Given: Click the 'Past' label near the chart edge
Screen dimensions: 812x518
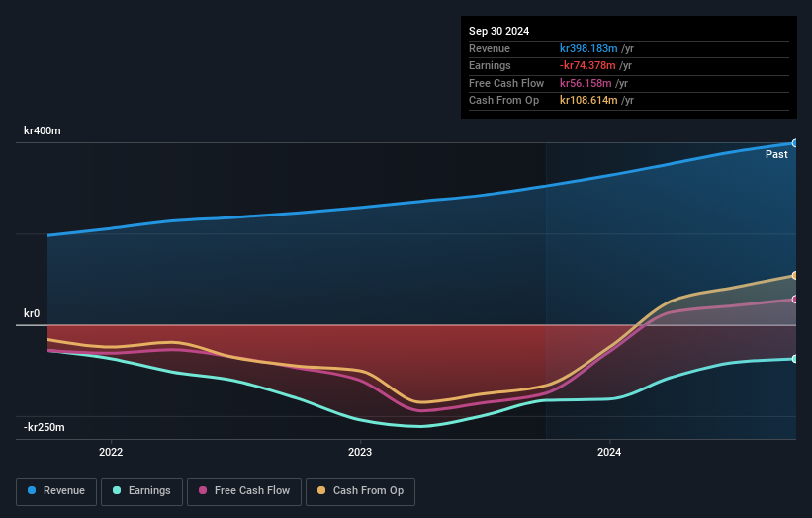Looking at the screenshot, I should [x=776, y=154].
